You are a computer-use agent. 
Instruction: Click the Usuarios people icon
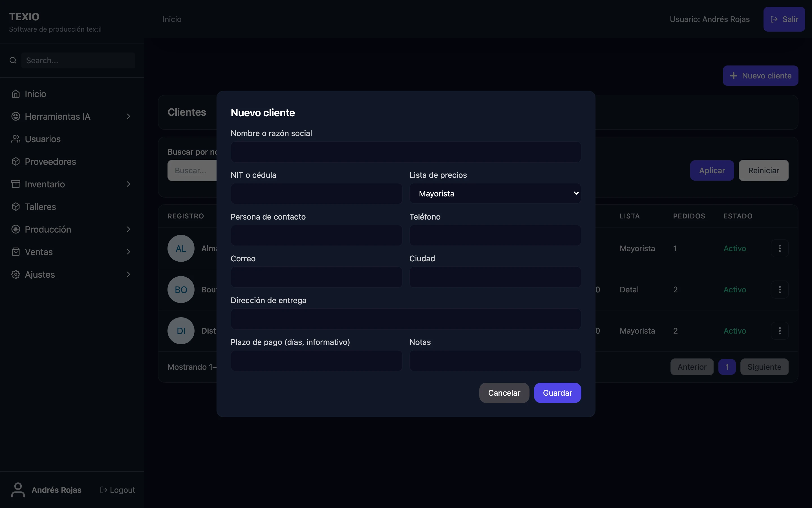[16, 139]
